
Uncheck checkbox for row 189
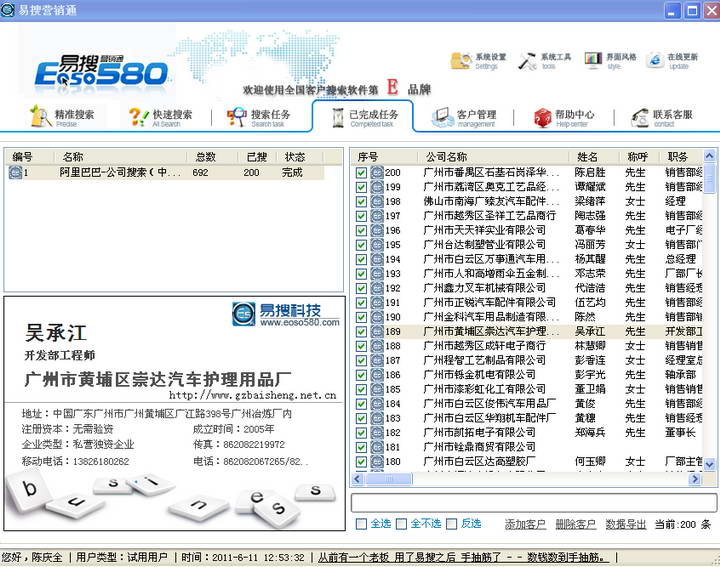[361, 331]
